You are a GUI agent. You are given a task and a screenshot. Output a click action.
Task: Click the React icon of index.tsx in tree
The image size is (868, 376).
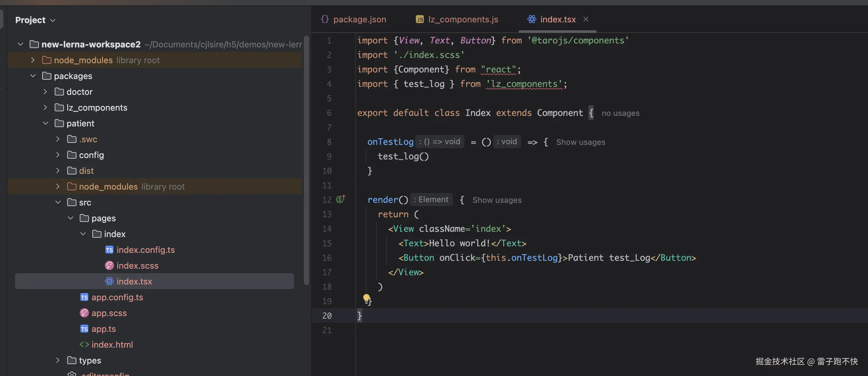(x=109, y=282)
